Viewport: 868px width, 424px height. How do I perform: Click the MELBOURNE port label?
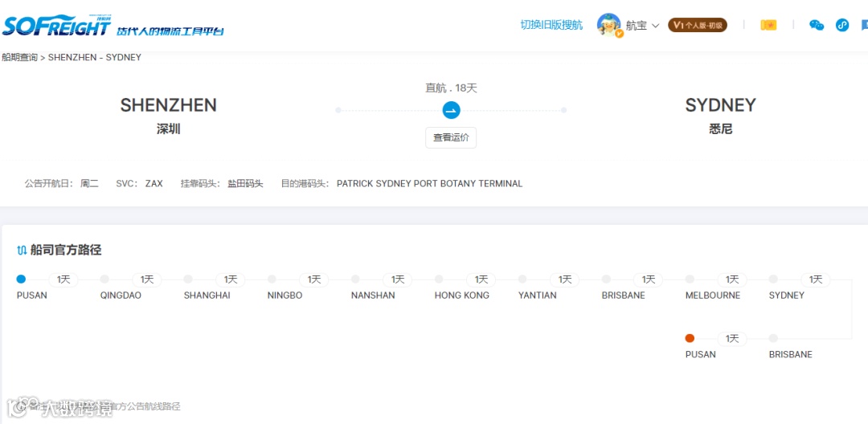click(x=712, y=296)
